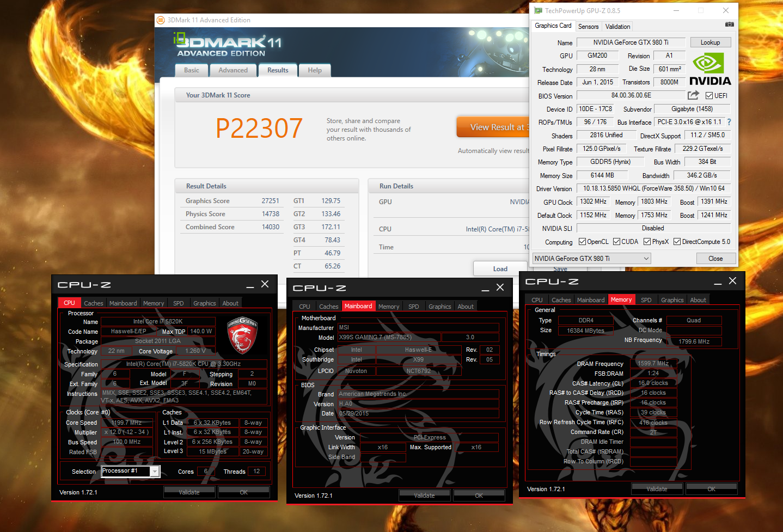Click the Driver Version field in GPU-Z
This screenshot has width=783, height=532.
[x=654, y=188]
